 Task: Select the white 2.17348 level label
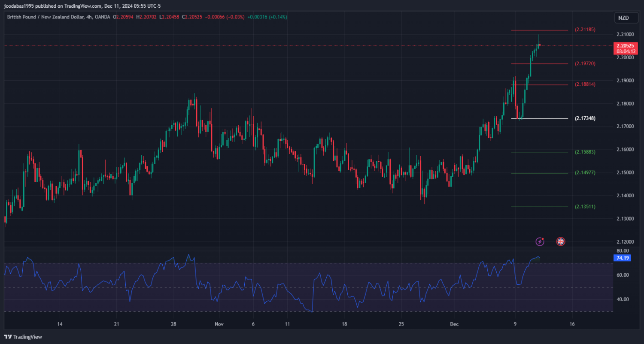coord(585,118)
